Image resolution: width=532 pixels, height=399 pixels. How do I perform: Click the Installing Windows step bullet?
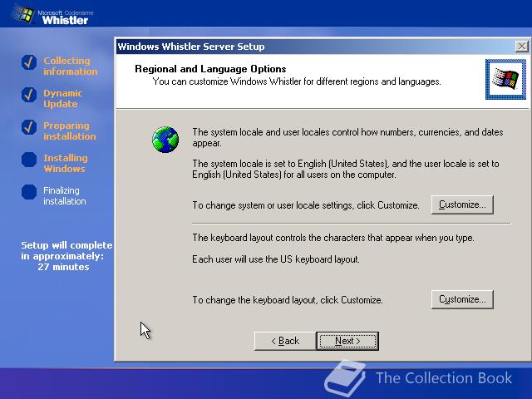(29, 160)
